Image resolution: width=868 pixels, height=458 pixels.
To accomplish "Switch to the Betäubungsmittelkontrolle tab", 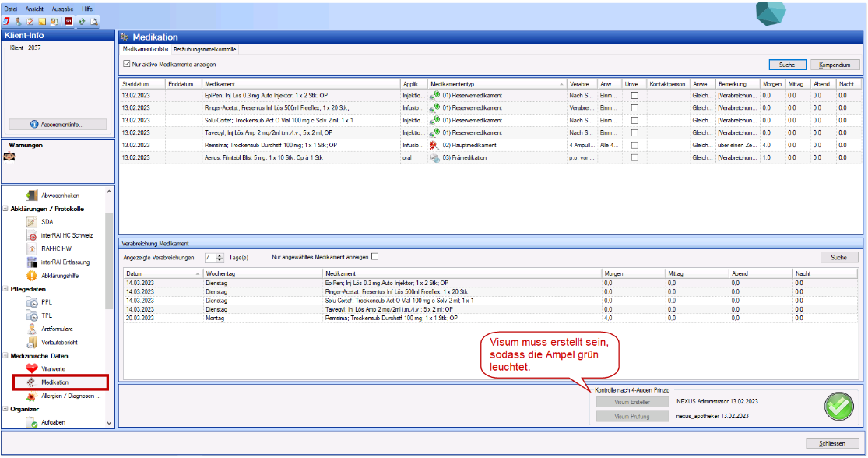I will (206, 49).
